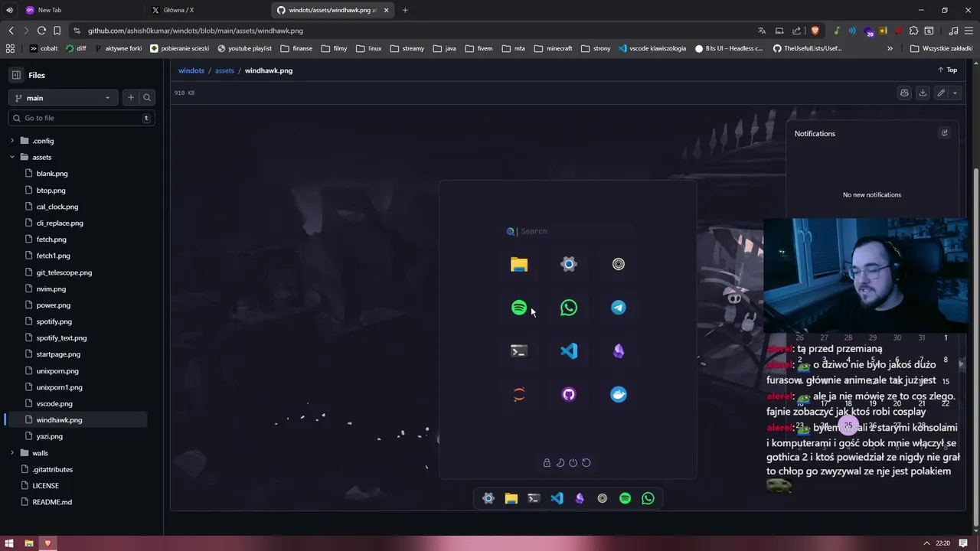
Task: Focus the Go to file search field
Action: pyautogui.click(x=81, y=118)
